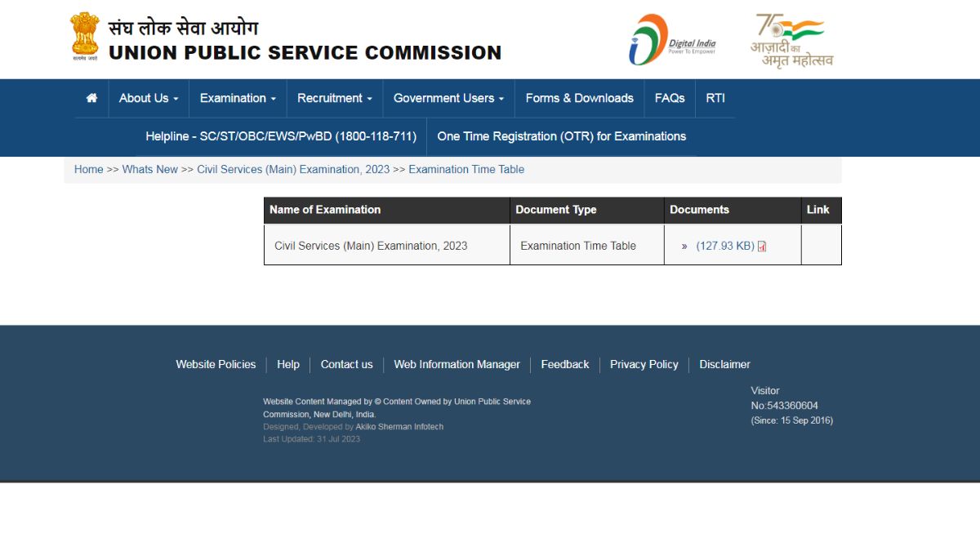The height and width of the screenshot is (551, 980).
Task: Click the UPSC national emblem logo
Action: click(84, 37)
